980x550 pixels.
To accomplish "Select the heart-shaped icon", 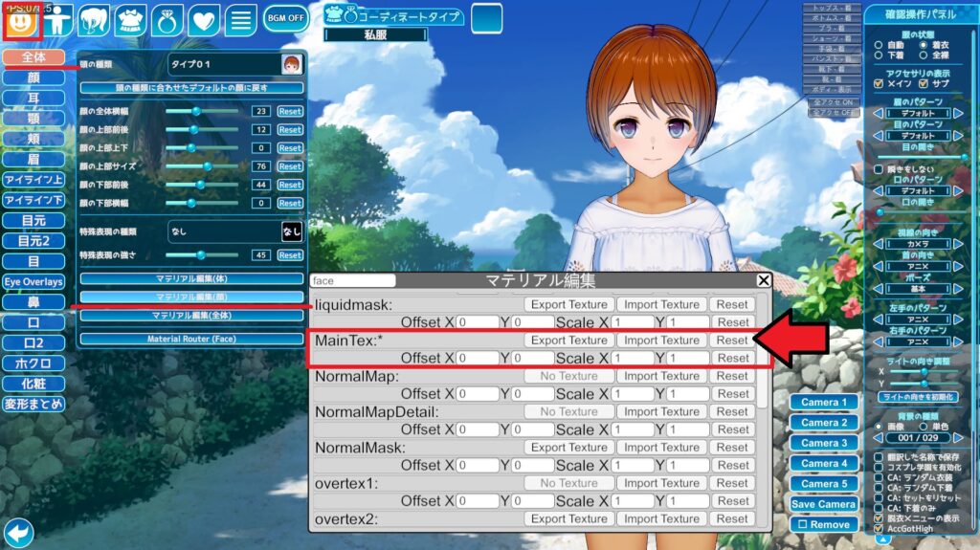I will point(203,20).
